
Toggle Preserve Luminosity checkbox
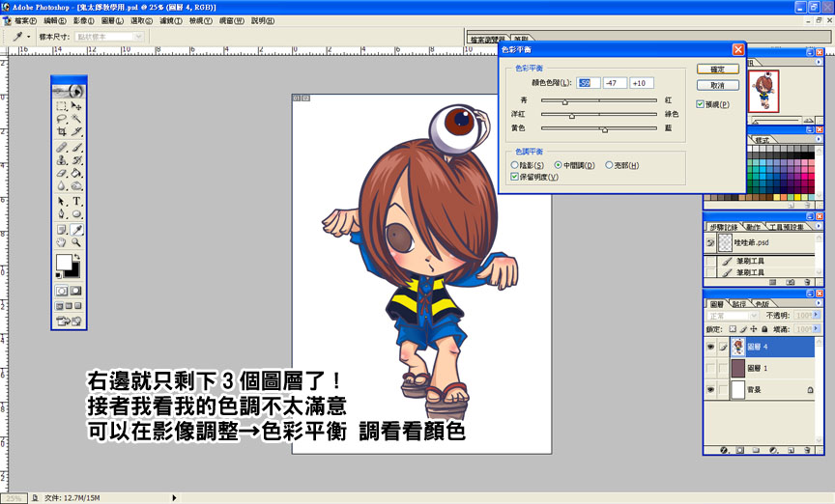click(514, 177)
